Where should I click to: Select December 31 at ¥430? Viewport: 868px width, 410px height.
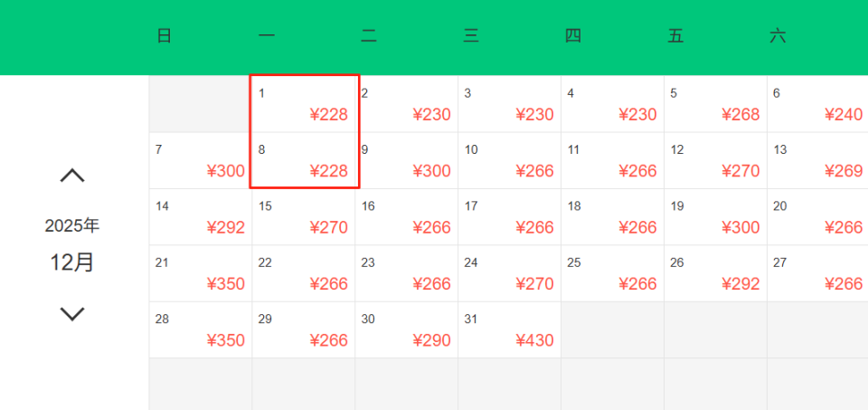point(509,329)
